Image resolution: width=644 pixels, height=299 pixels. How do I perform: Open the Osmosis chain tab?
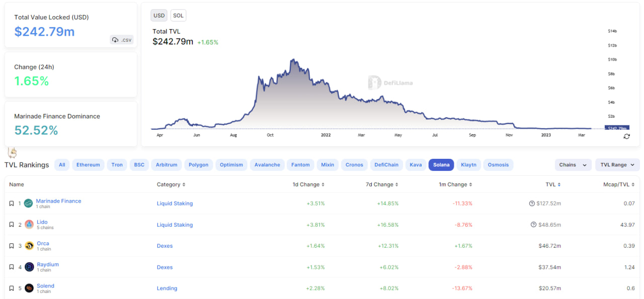(x=498, y=165)
